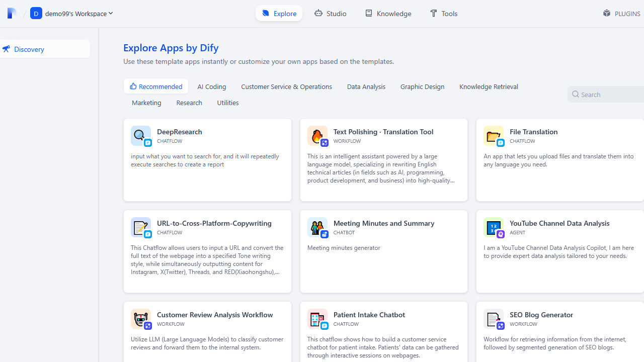The image size is (644, 362).
Task: Open the Meeting Minutes people icon
Action: [x=317, y=227]
